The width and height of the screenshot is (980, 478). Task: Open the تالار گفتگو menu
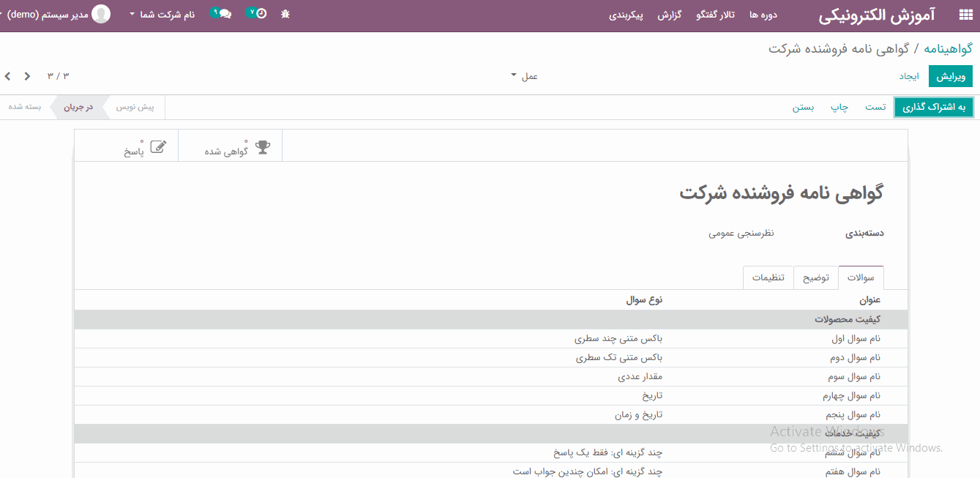point(715,15)
